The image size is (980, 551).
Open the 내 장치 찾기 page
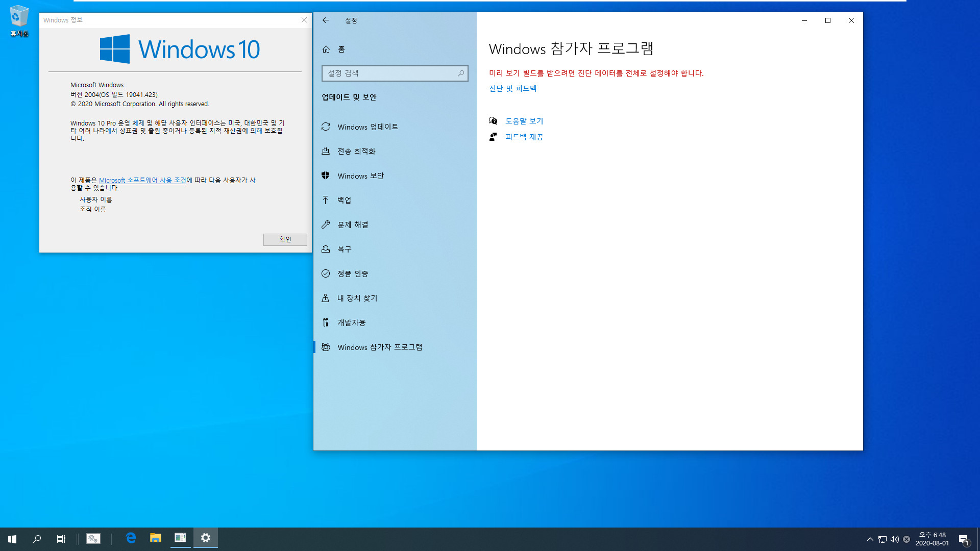click(x=395, y=298)
